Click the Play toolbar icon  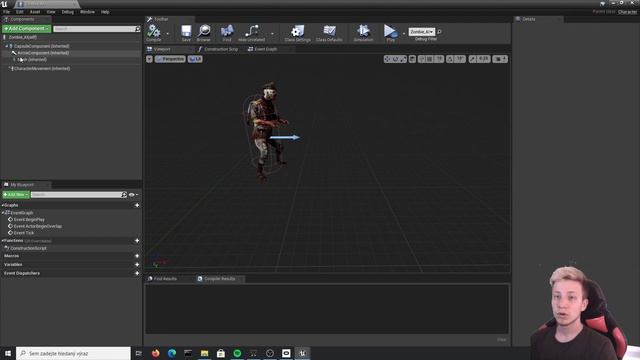[391, 33]
